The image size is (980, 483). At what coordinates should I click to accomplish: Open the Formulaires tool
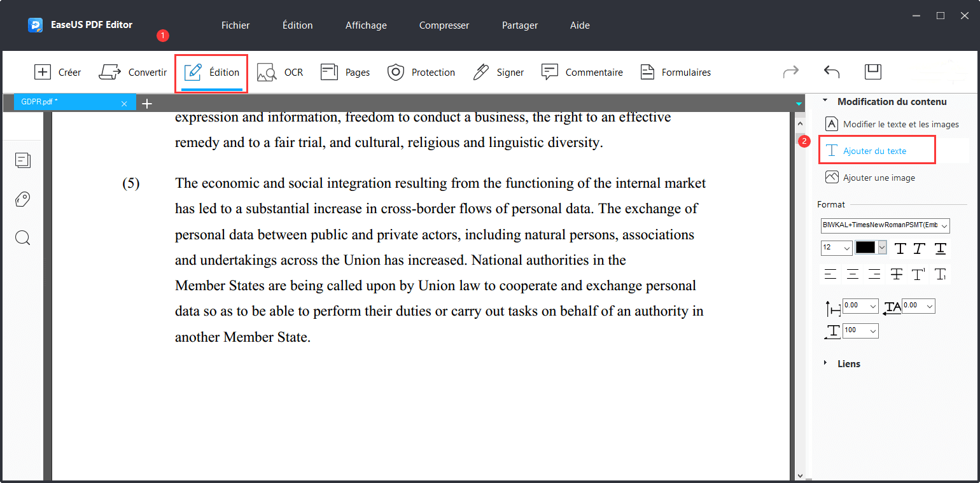pyautogui.click(x=675, y=73)
